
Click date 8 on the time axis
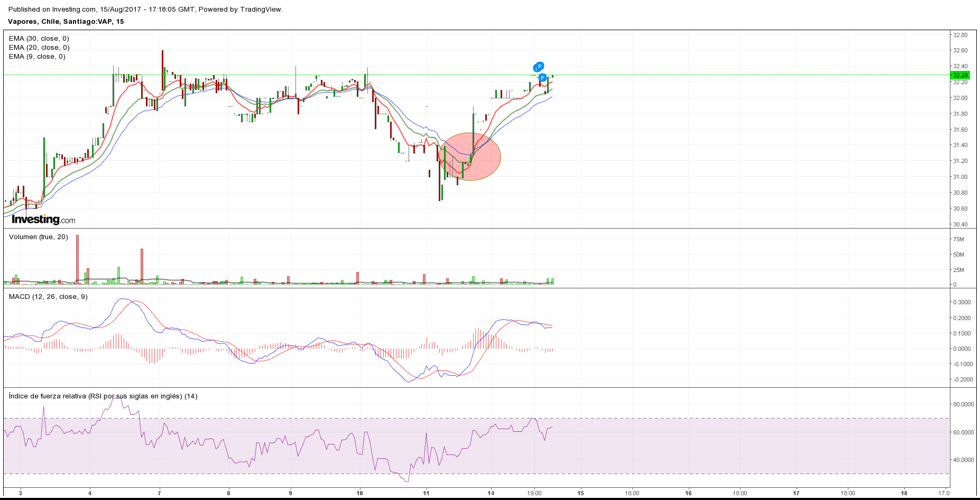(228, 493)
